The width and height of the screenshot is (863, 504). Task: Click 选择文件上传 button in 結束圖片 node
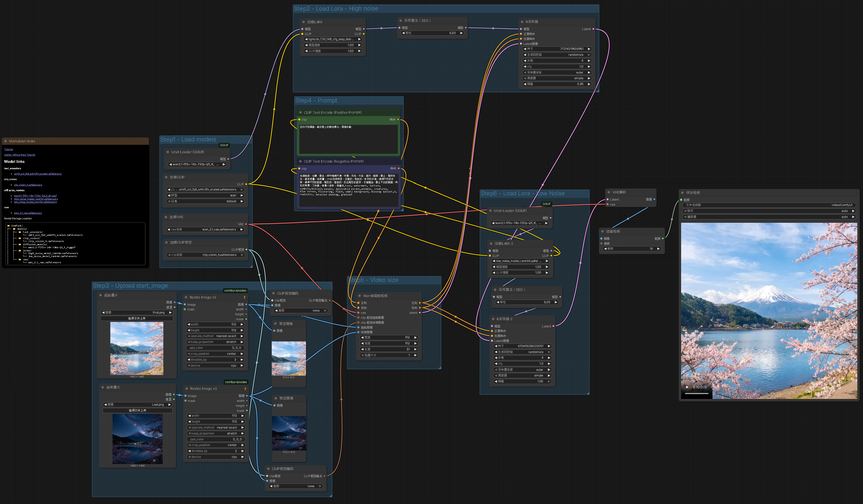(x=137, y=411)
